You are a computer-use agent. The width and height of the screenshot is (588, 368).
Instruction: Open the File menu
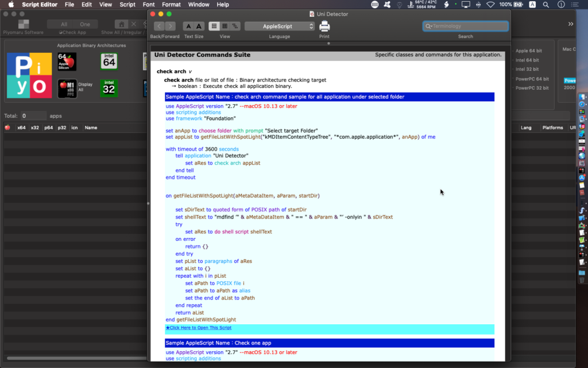point(69,5)
